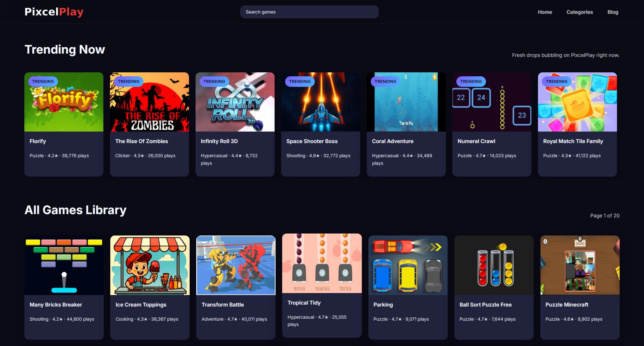This screenshot has height=346, width=644.
Task: Open the Categories menu item
Action: [x=579, y=12]
